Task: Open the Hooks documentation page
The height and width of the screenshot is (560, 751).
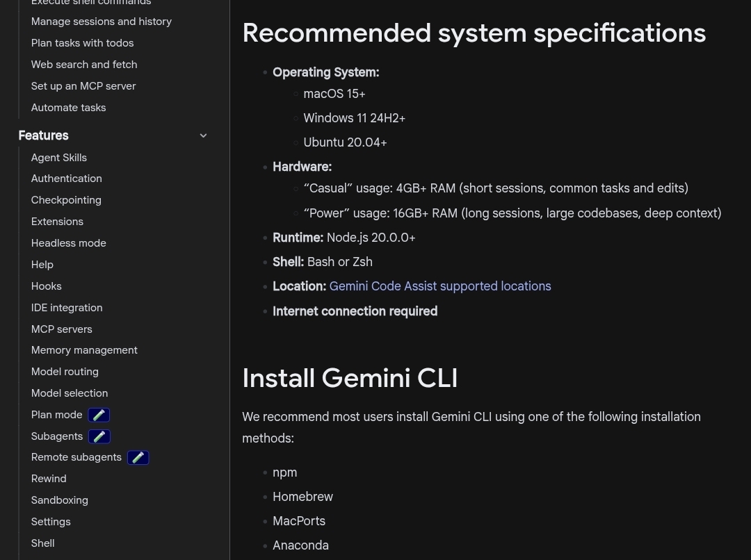Action: click(x=47, y=286)
